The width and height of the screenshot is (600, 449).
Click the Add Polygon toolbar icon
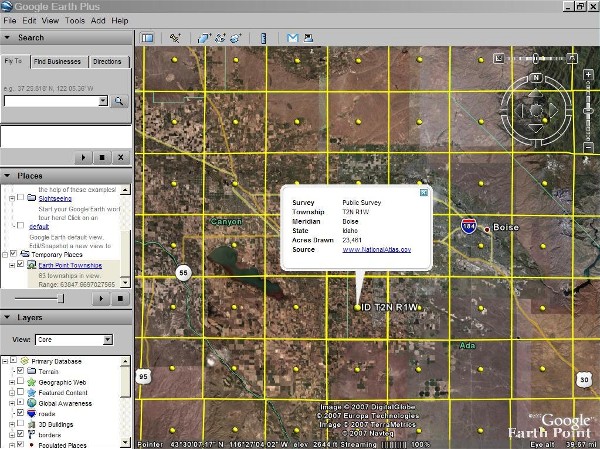(x=203, y=38)
